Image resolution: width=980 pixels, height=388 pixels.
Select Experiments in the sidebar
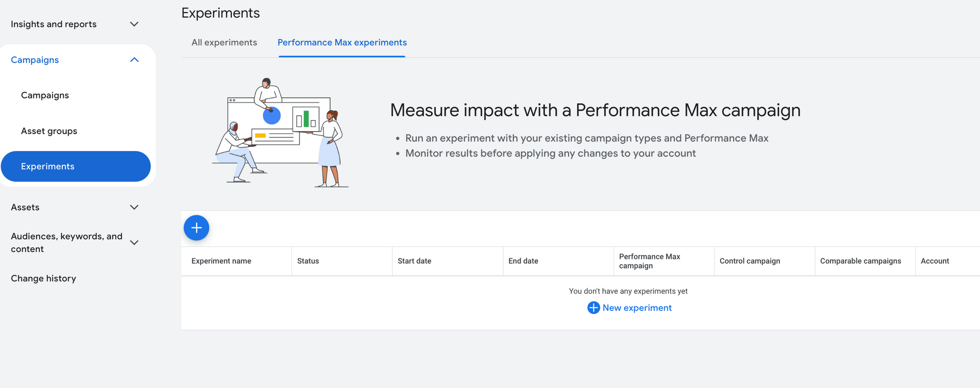tap(76, 166)
